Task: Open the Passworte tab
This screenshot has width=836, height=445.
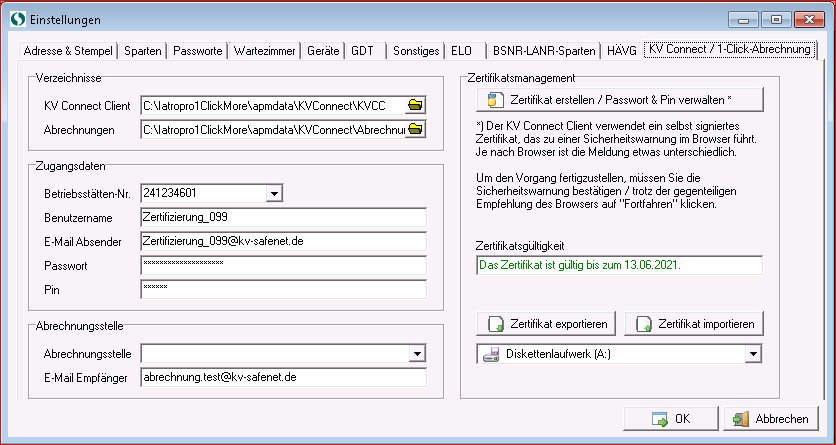Action: tap(198, 49)
